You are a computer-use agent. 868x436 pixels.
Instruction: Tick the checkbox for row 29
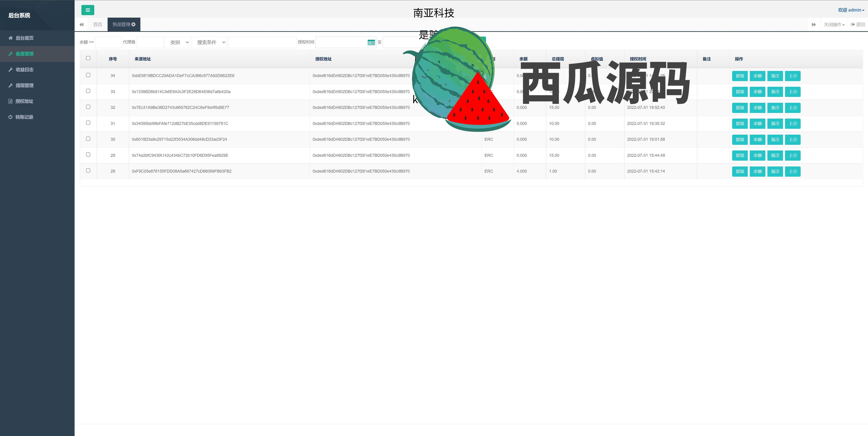[x=88, y=155]
